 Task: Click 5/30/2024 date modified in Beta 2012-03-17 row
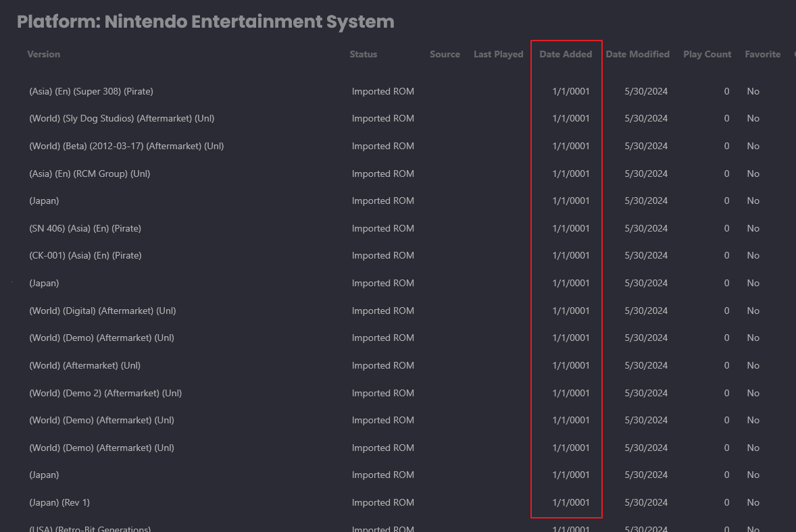pyautogui.click(x=646, y=146)
